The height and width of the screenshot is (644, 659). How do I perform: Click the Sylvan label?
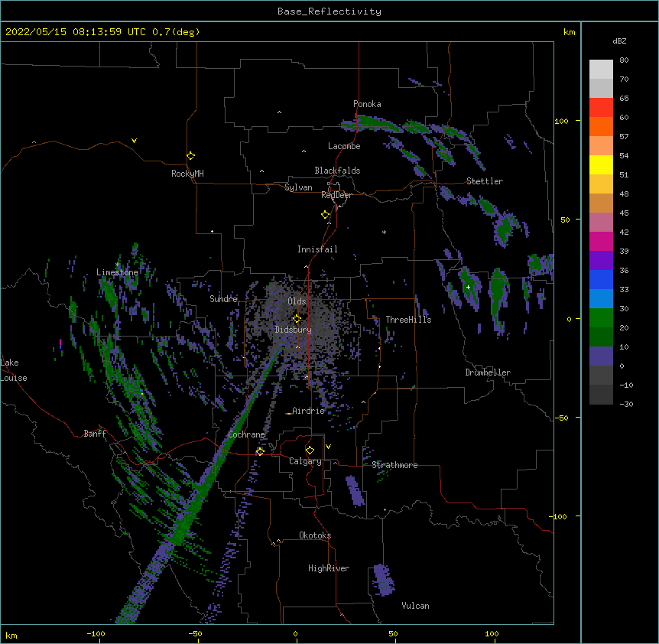coord(298,187)
